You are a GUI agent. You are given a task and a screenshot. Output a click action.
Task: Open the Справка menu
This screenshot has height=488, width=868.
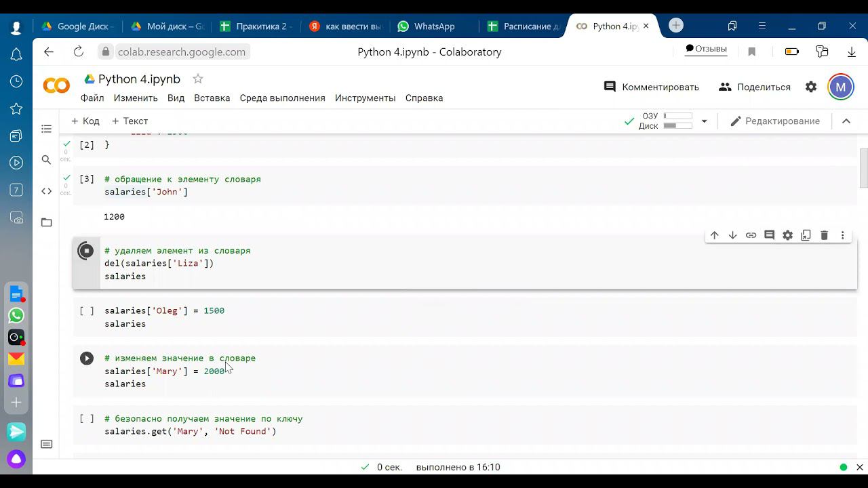point(424,98)
